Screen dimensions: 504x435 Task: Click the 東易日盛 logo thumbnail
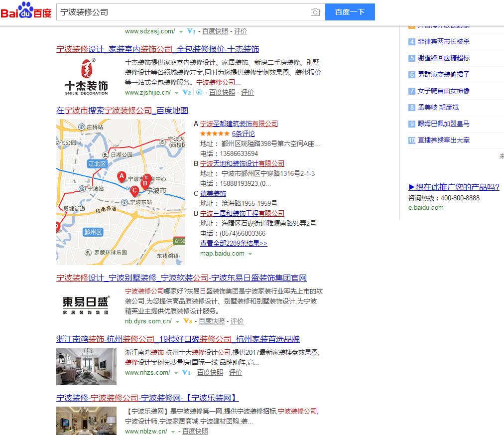coord(86,305)
